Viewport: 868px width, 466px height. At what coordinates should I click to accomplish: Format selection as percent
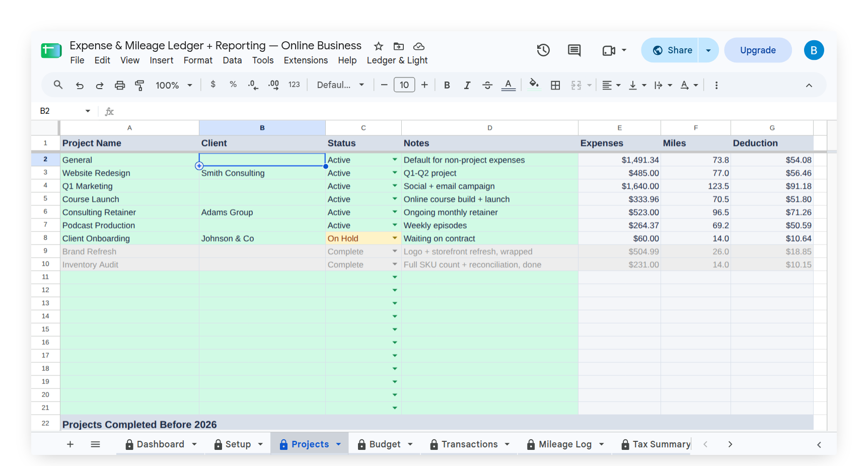(233, 85)
